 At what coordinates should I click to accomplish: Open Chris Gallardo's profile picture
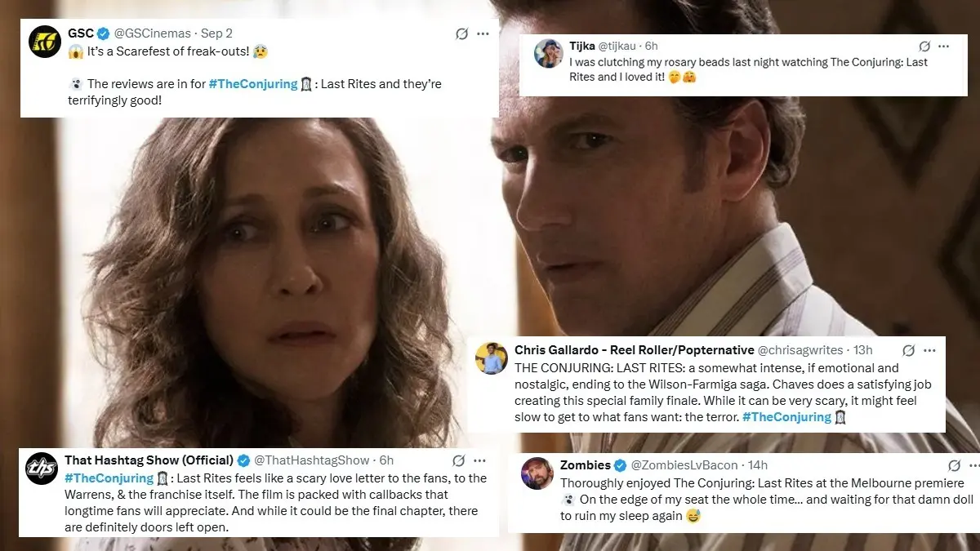click(492, 356)
